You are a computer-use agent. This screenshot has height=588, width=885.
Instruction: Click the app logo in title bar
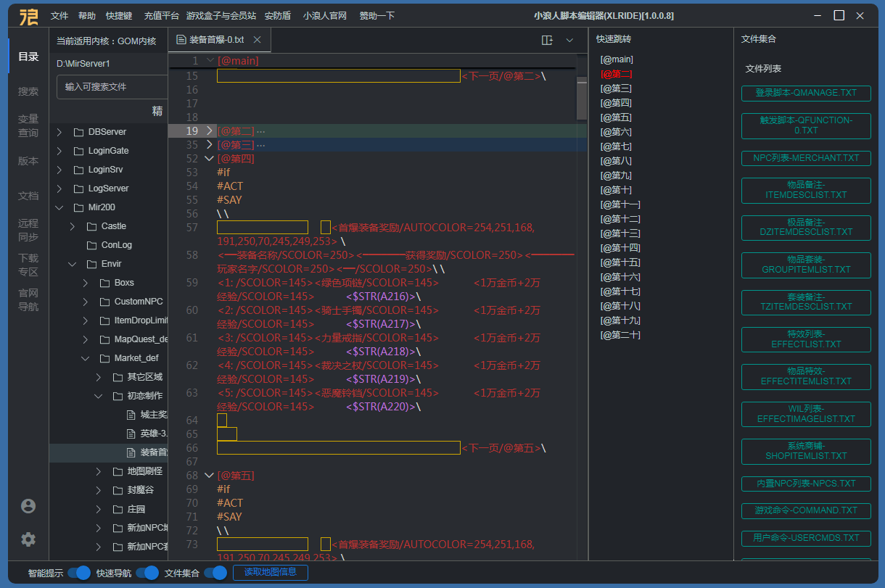tap(28, 15)
